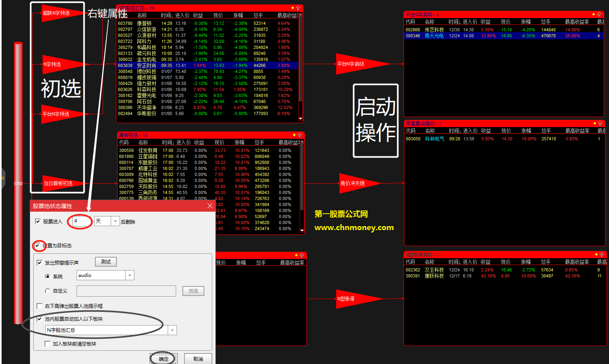Click yellow diamond in 平台N字启动 panel header
Viewport: 609px width, 364px height.
coord(594,14)
